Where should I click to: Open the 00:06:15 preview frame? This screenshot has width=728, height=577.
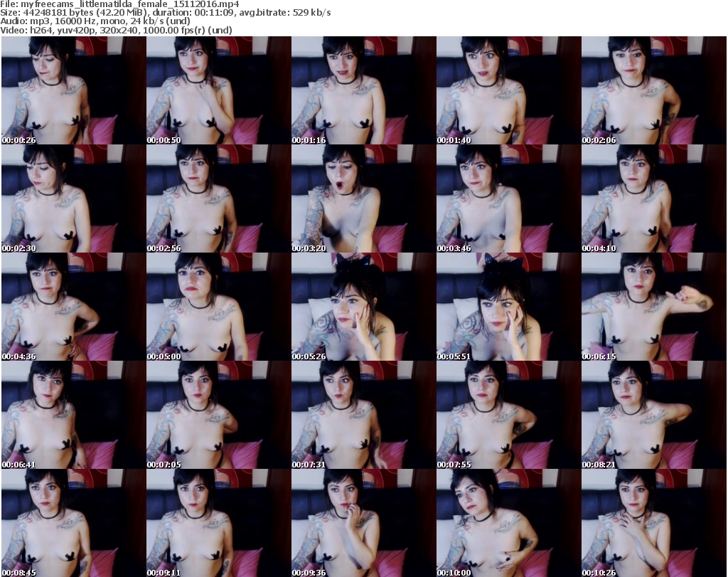coord(654,307)
